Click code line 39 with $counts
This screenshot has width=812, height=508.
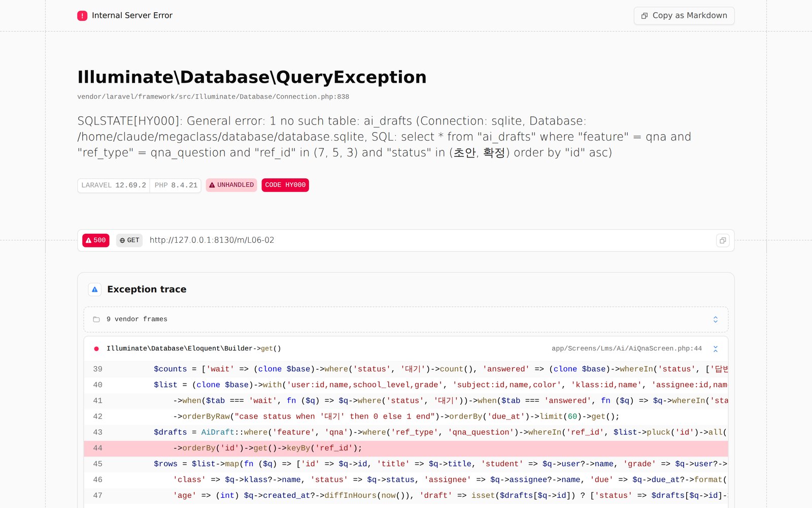[x=406, y=369]
